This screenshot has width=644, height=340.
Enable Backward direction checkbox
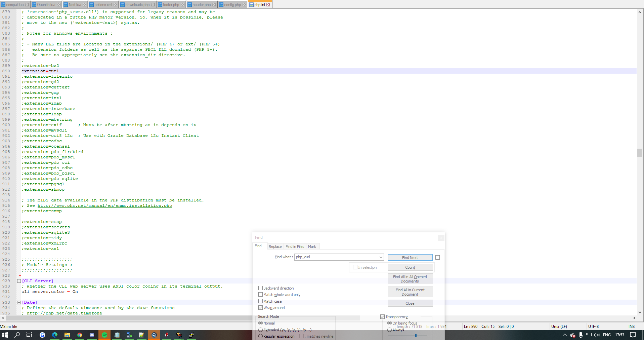[x=260, y=288]
